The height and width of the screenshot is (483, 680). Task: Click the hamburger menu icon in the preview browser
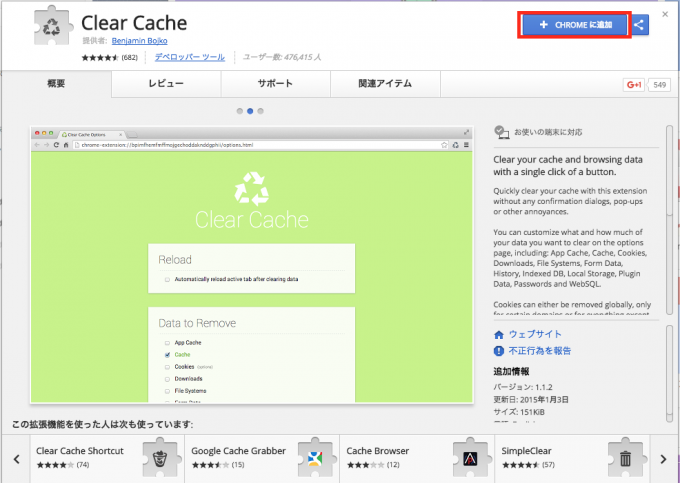[x=466, y=145]
